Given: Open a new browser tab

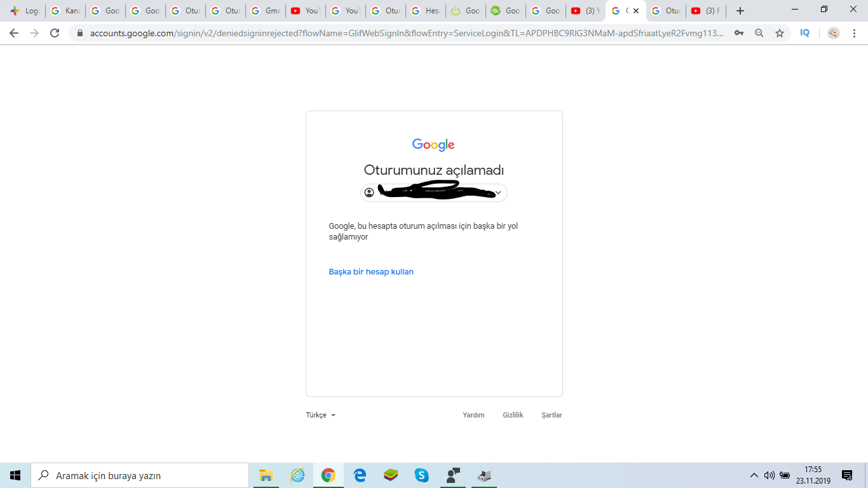Looking at the screenshot, I should (x=740, y=11).
